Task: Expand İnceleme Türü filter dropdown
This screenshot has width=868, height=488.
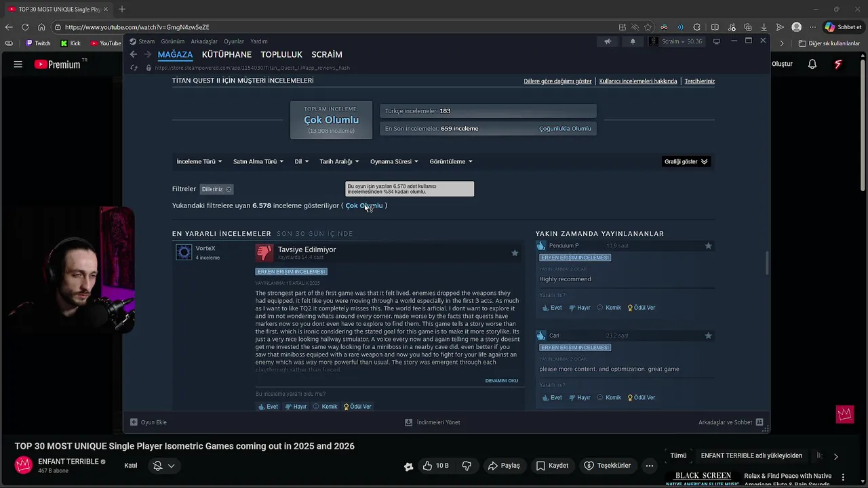Action: click(199, 161)
